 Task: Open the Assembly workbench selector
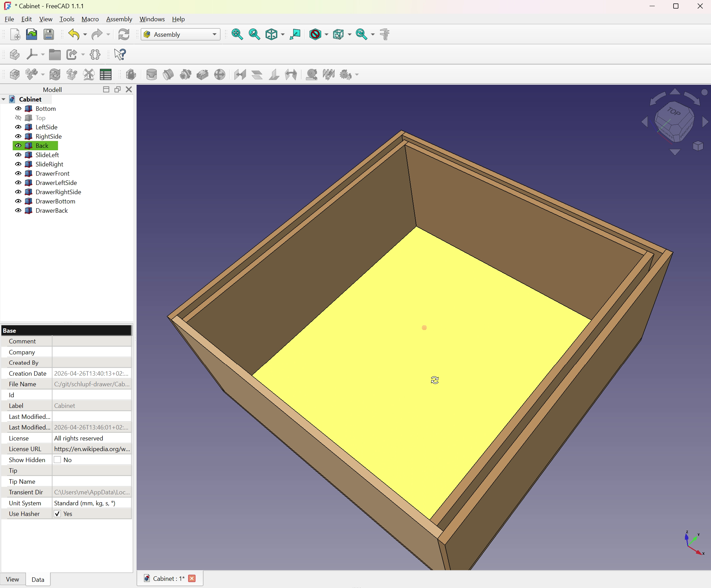click(x=180, y=34)
